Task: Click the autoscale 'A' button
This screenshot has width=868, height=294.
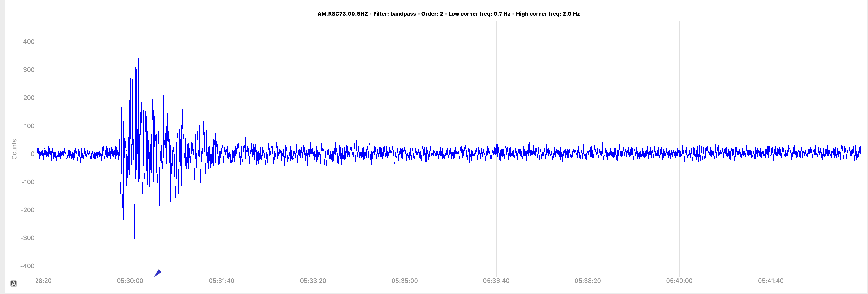Action: (13, 284)
